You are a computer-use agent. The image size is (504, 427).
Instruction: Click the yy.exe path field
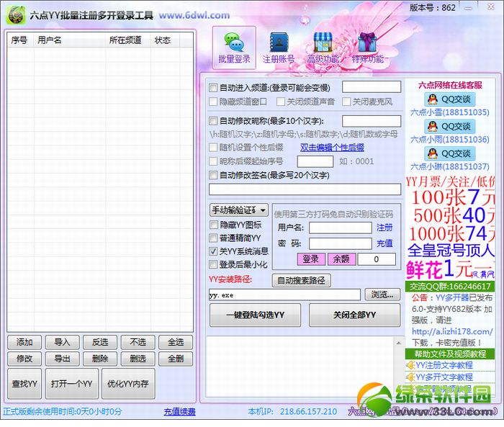coord(284,295)
